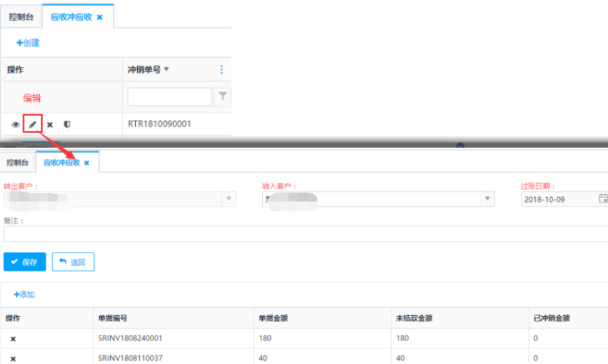Expand the 转出客户 dropdown
This screenshot has width=608, height=364.
(228, 199)
